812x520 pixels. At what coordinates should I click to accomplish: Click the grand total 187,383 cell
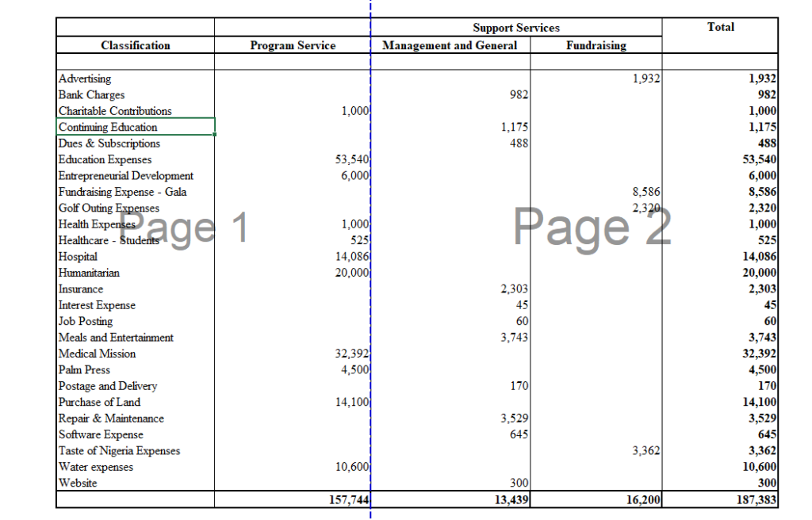click(720, 499)
